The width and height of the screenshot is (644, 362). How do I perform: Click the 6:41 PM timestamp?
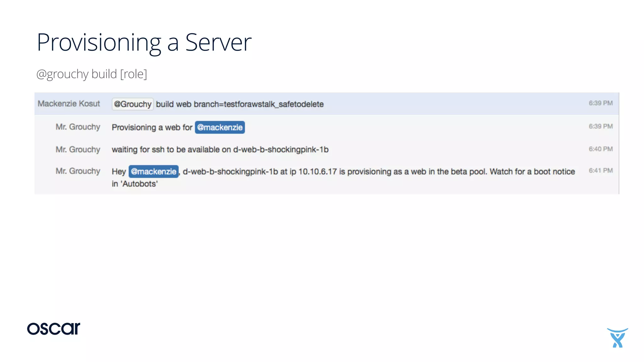pos(601,170)
